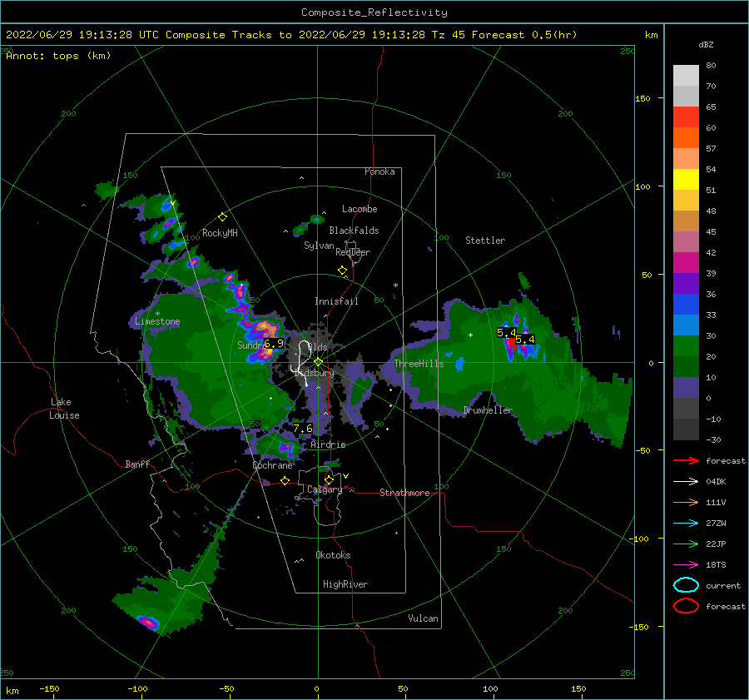Click the white 04DK arrow icon
Image resolution: width=749 pixels, height=700 pixels.
[686, 482]
